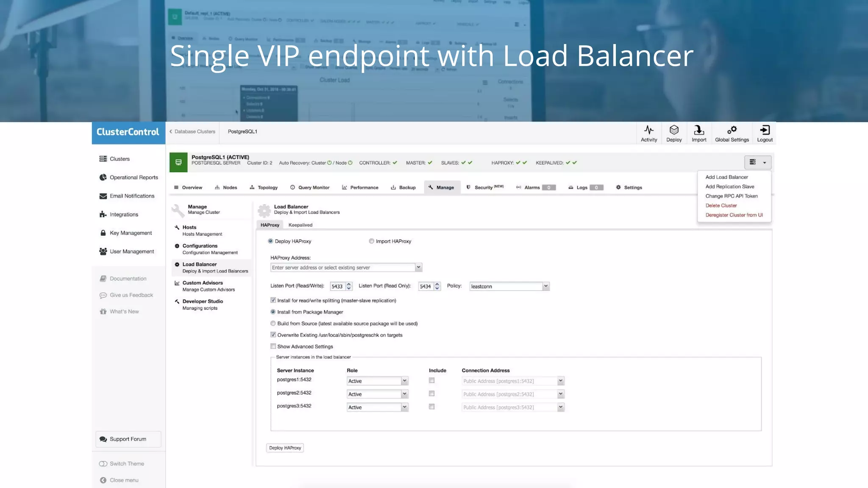The width and height of the screenshot is (868, 488).
Task: Open the Support Forum button
Action: coord(128,439)
